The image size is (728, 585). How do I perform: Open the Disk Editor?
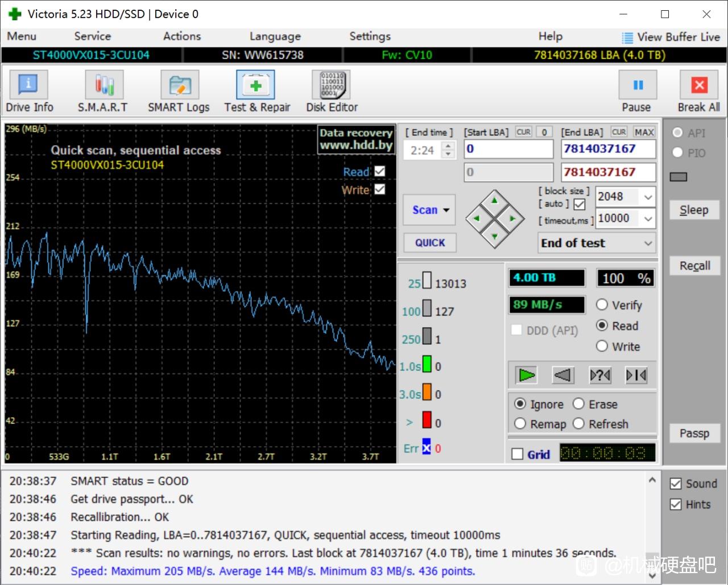pos(331,85)
